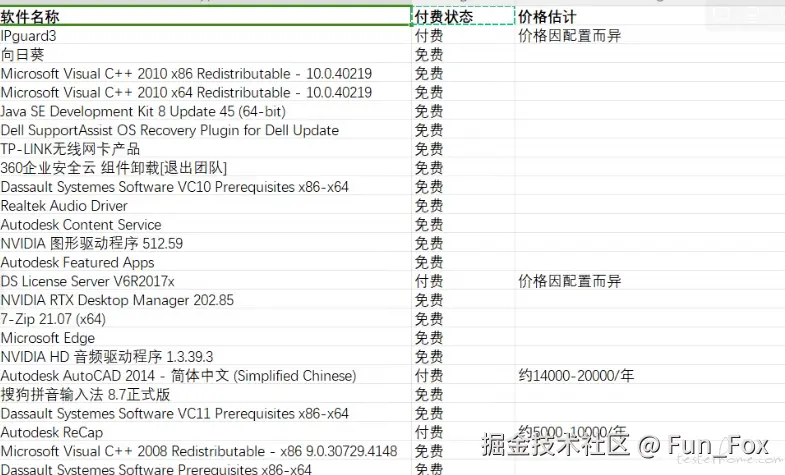The width and height of the screenshot is (785, 475).
Task: Select Microsoft Visual C++ 2010 x86 Redistributable cell
Action: tap(205, 74)
